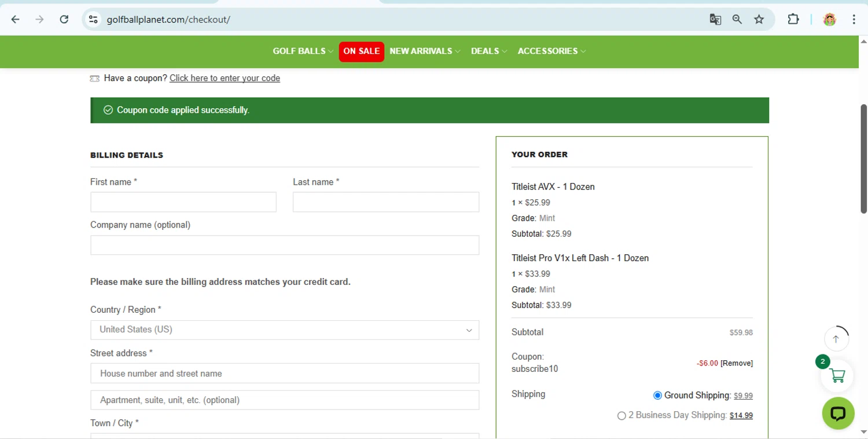The width and height of the screenshot is (868, 439).
Task: Click the Last name field
Action: (x=386, y=202)
